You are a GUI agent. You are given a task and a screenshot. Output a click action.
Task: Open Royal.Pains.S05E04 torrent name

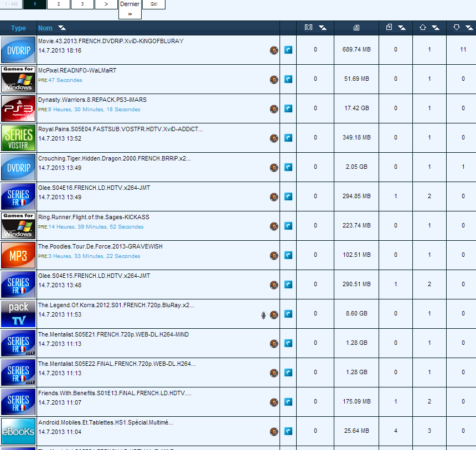[x=121, y=129]
